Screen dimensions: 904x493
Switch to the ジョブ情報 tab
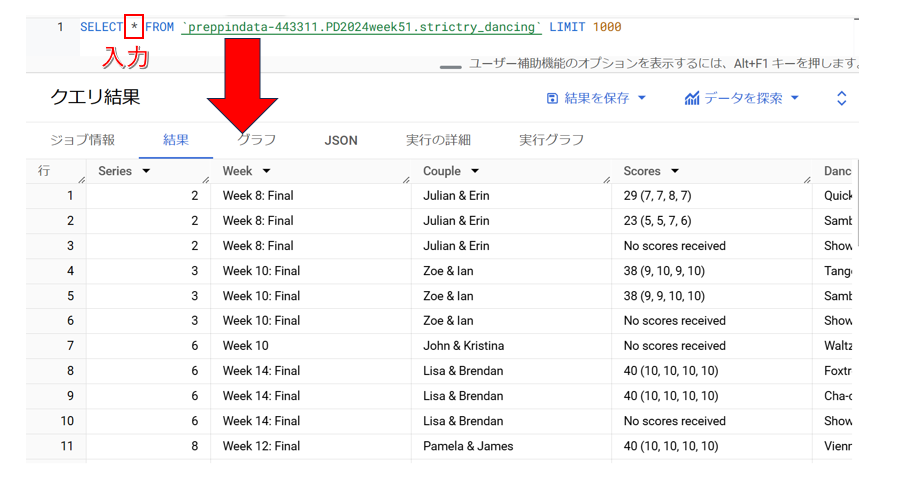tap(82, 140)
